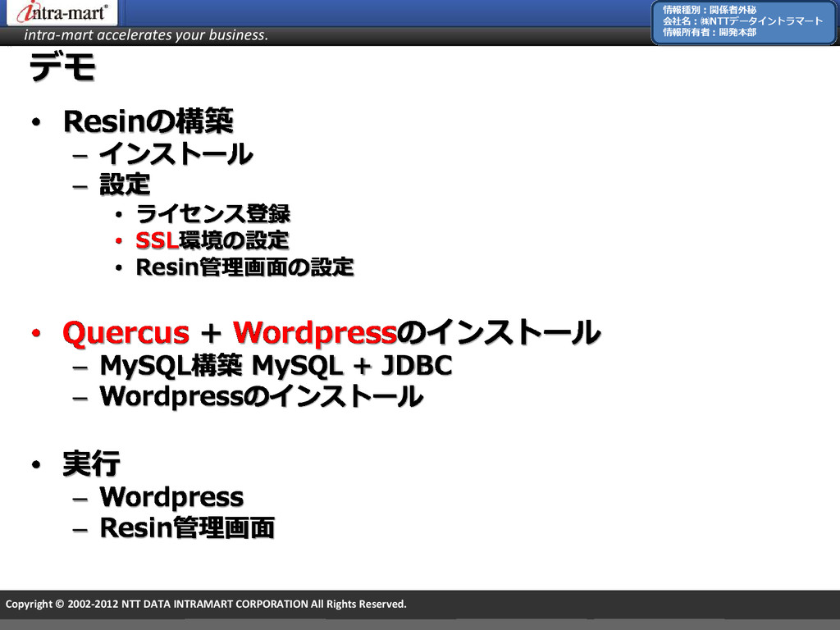Click the intra-mart logo
This screenshot has width=840, height=630.
62,11
